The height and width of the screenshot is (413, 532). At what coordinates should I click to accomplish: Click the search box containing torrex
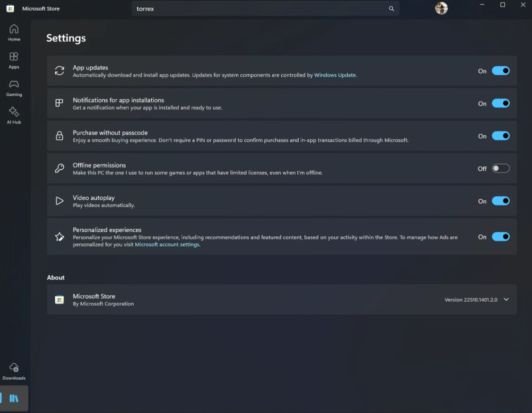tap(260, 8)
